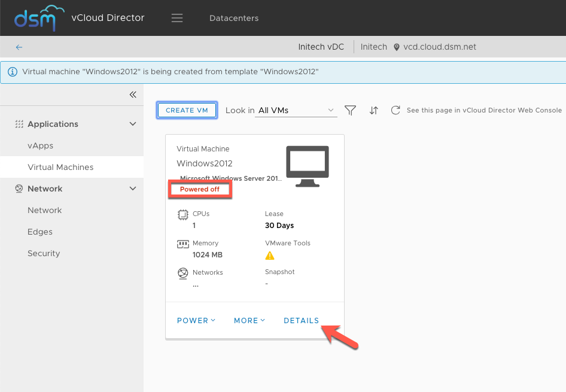Screen dimensions: 566x392
Task: Click the Microsoft Windows Server OS text
Action: [231, 178]
